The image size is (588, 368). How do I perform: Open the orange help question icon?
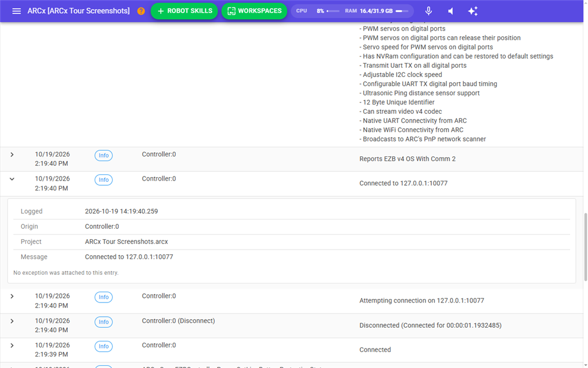pyautogui.click(x=141, y=11)
